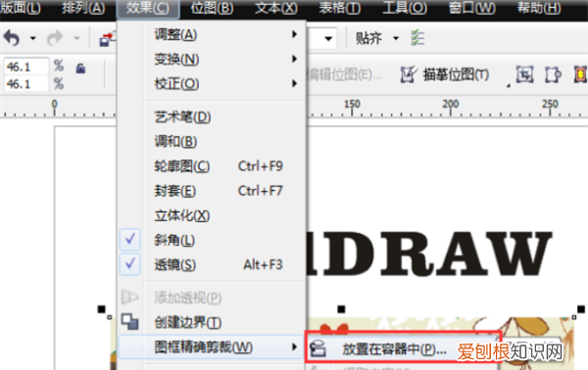This screenshot has width=588, height=370.
Task: Click the 添加透视 perspective icon
Action: point(129,297)
